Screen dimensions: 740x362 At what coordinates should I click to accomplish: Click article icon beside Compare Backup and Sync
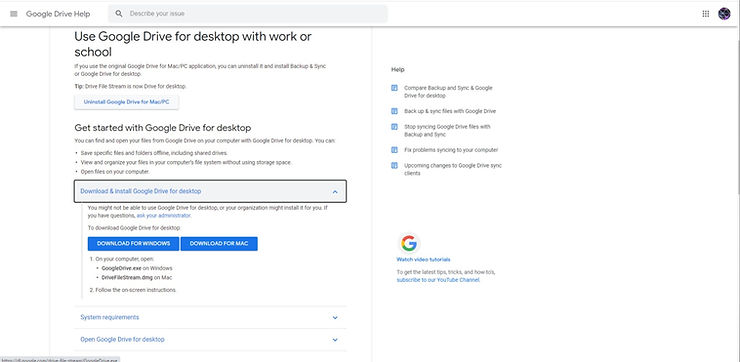coord(395,88)
